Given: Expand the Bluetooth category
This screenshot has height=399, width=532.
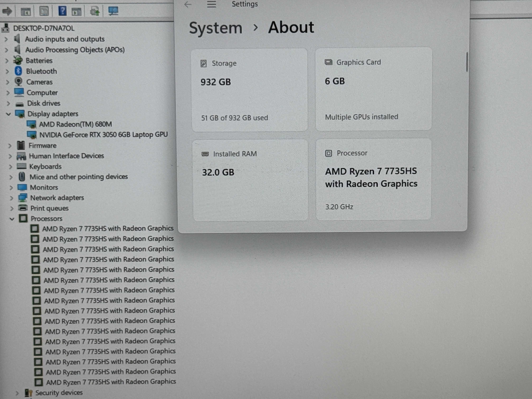Looking at the screenshot, I should click(7, 71).
